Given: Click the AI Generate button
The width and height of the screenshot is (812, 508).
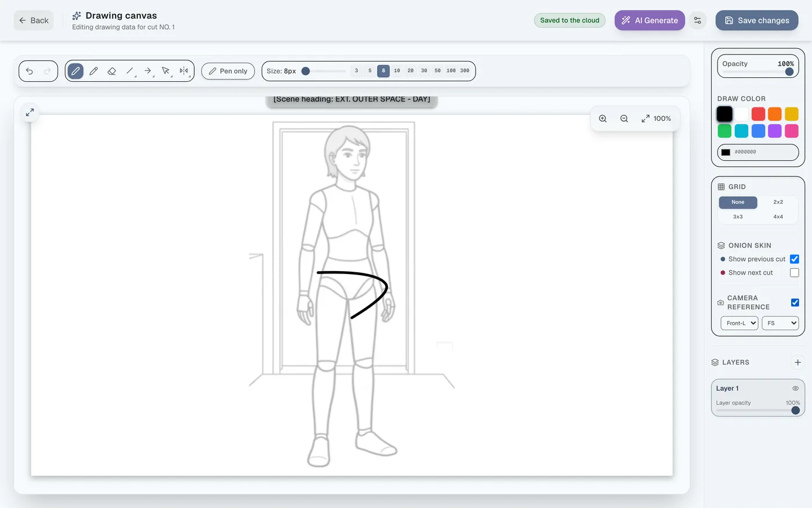Looking at the screenshot, I should pyautogui.click(x=650, y=20).
